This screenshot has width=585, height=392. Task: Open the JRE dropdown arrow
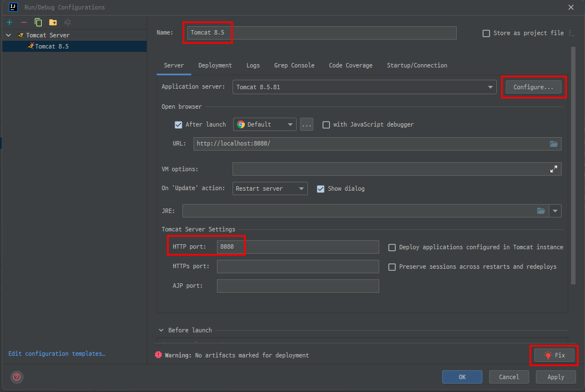[555, 211]
